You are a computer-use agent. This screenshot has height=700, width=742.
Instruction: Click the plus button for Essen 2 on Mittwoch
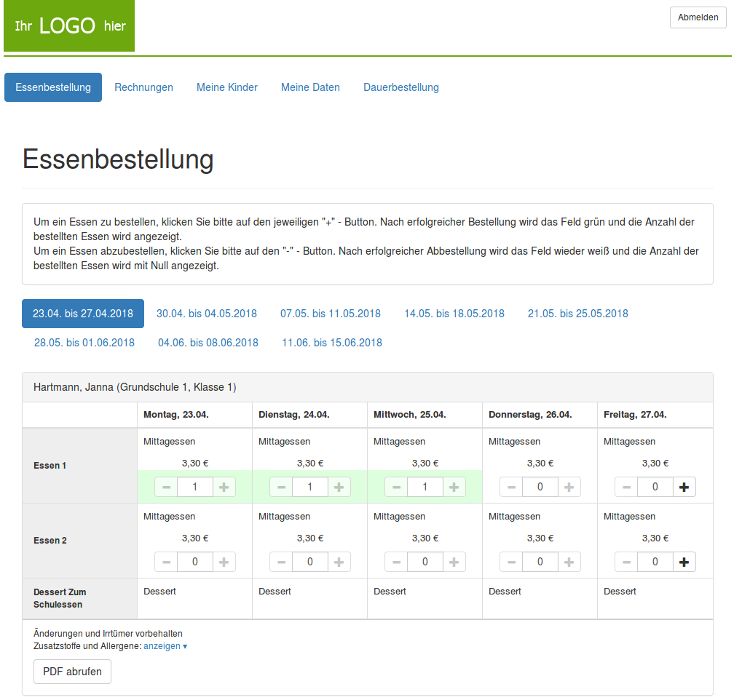point(454,561)
